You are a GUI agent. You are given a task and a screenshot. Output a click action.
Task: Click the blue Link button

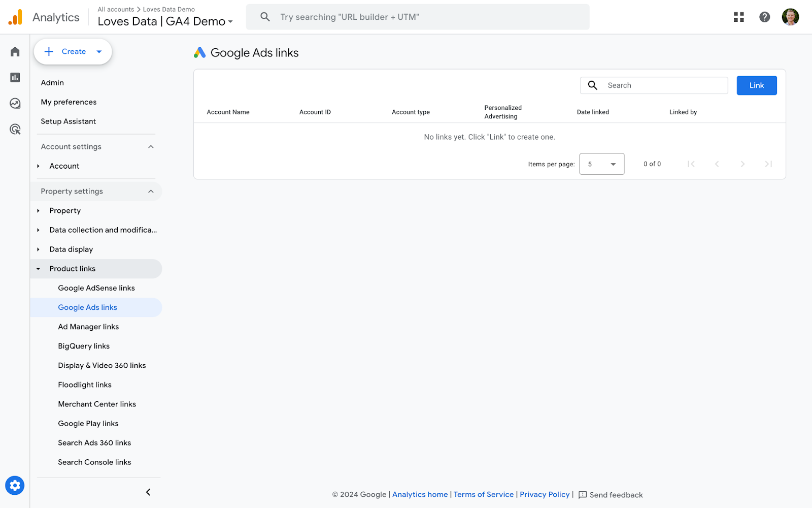pyautogui.click(x=756, y=85)
